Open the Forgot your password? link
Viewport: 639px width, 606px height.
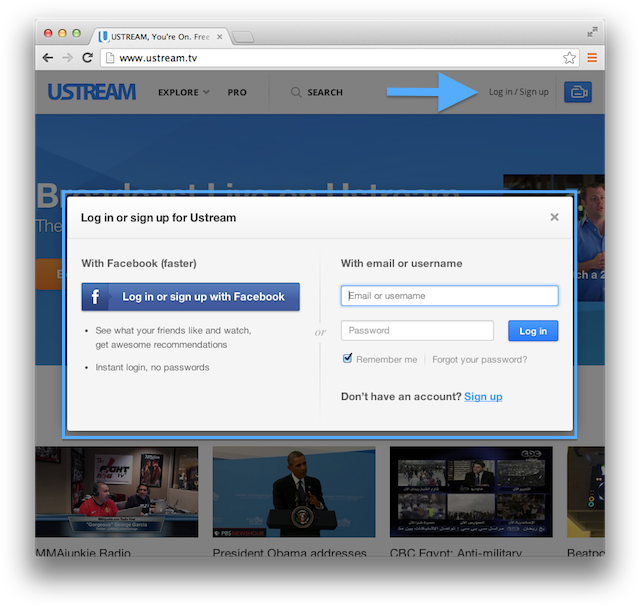(479, 360)
